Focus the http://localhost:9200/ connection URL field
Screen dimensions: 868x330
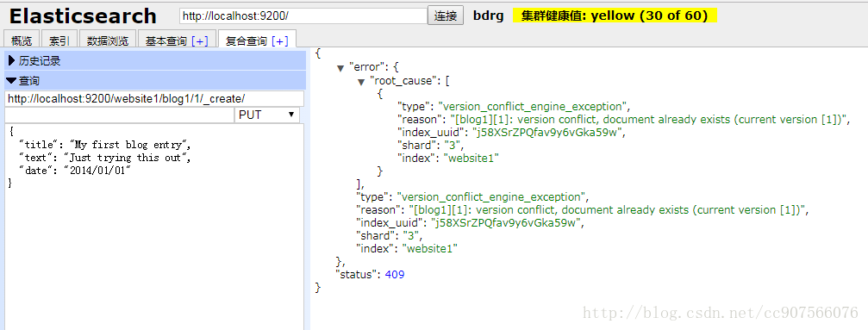[x=303, y=16]
